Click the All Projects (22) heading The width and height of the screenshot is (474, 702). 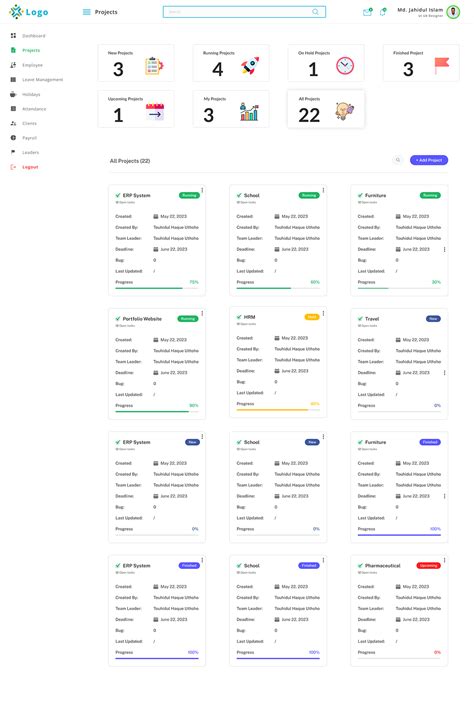coord(130,161)
